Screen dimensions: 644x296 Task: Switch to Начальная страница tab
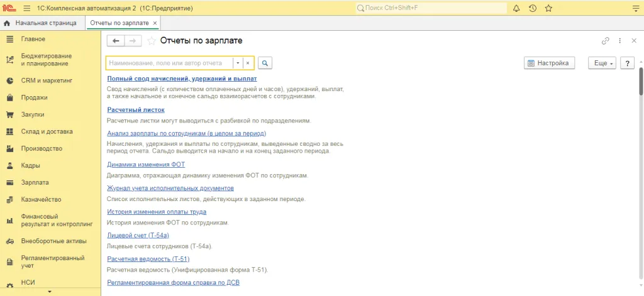tap(43, 23)
